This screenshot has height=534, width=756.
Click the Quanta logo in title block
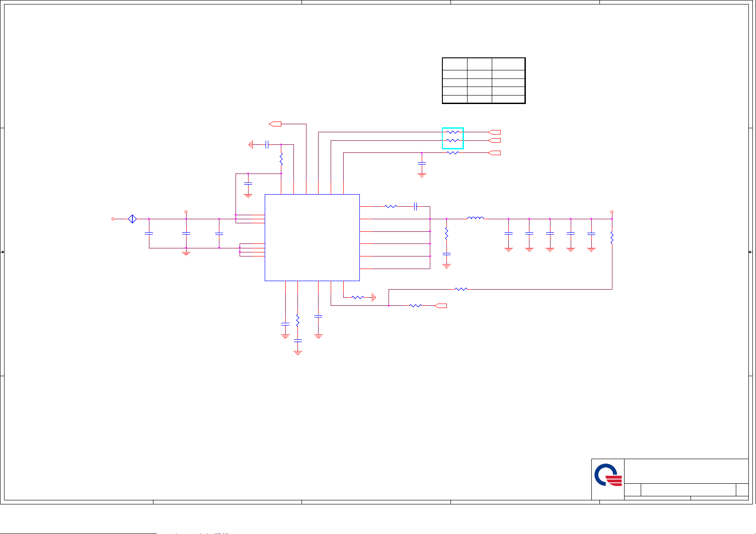pyautogui.click(x=608, y=475)
